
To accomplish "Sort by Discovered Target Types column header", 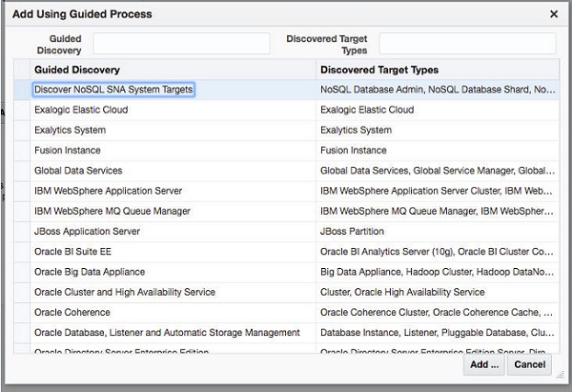I will [378, 70].
